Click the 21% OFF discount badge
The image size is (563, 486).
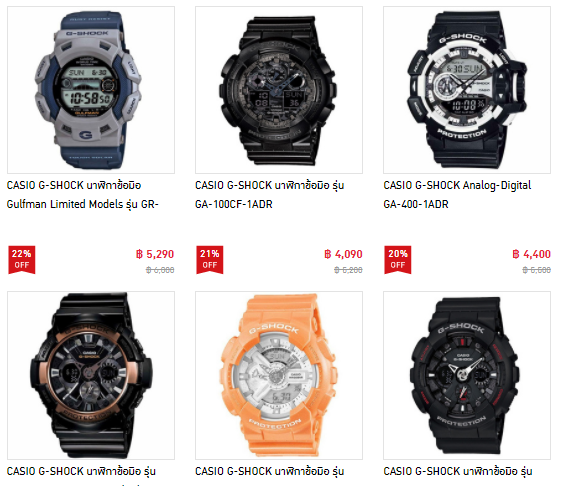(x=210, y=260)
